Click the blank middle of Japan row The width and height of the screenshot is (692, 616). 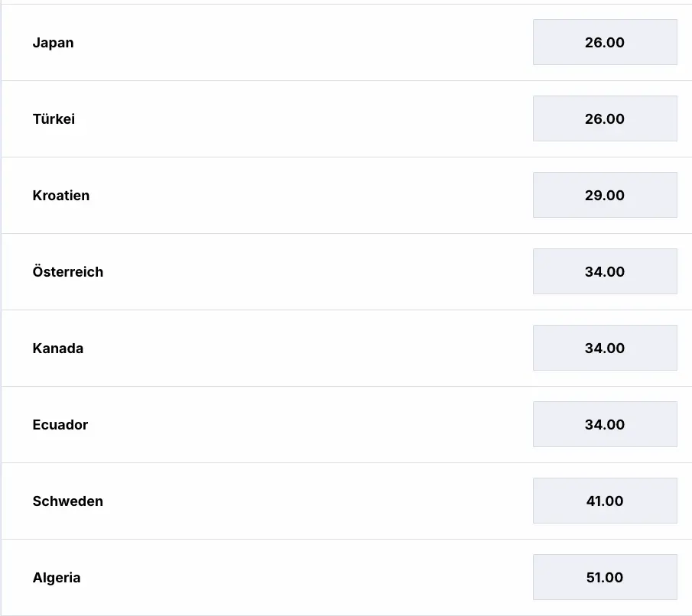point(306,42)
